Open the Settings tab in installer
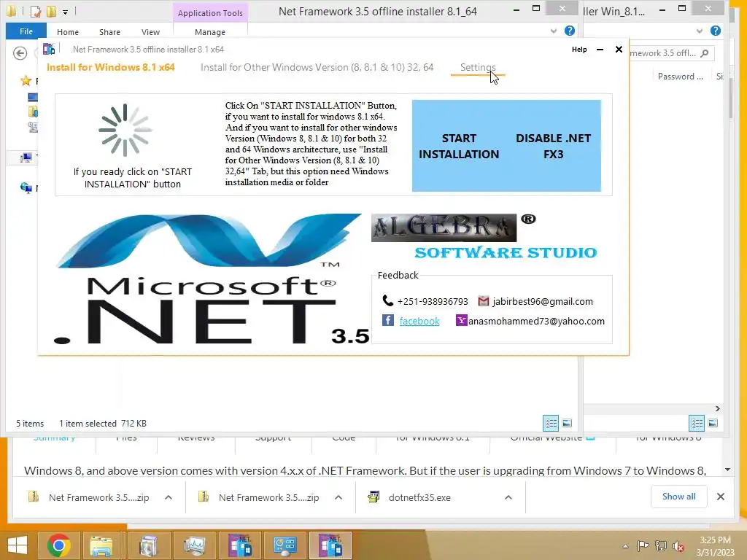The image size is (747, 560). (x=478, y=67)
